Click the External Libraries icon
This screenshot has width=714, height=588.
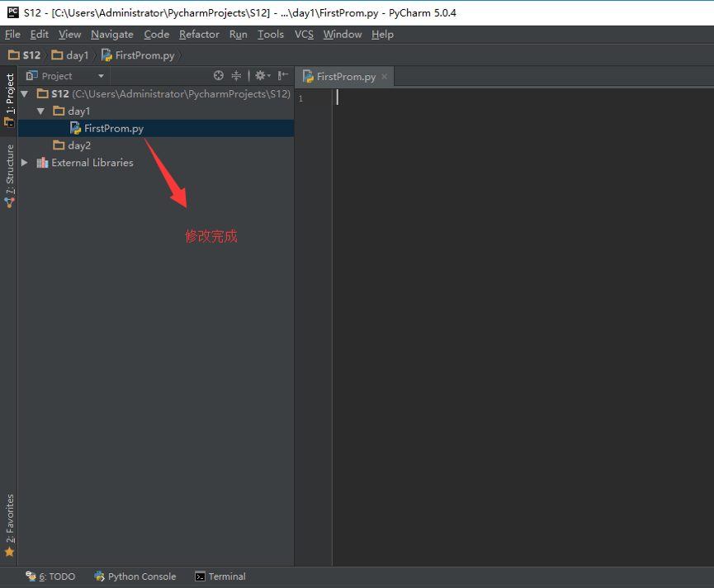pos(42,163)
